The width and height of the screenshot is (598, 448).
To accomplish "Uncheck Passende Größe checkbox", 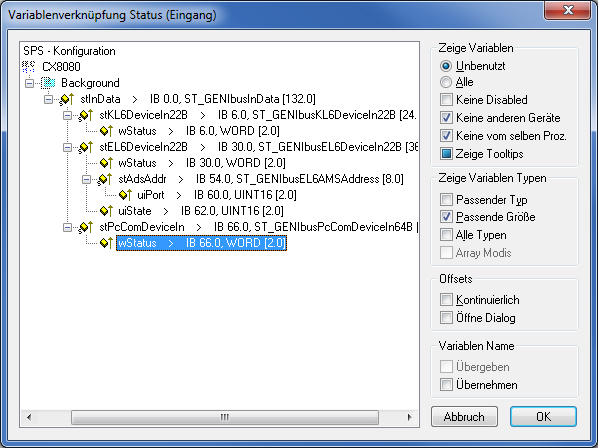I will [x=446, y=217].
